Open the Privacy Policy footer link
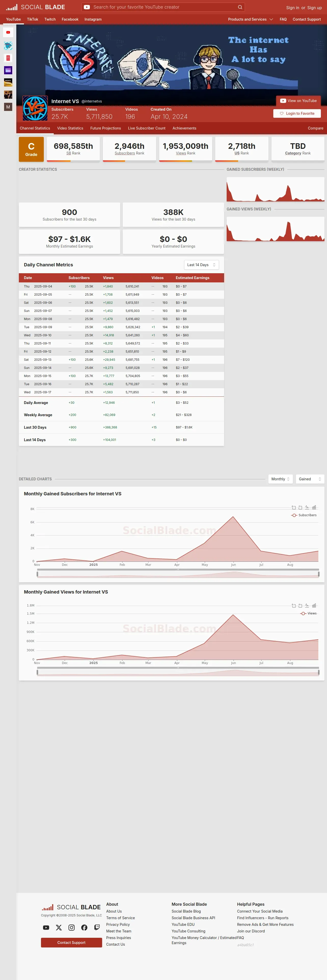This screenshot has height=980, width=327. pyautogui.click(x=118, y=925)
